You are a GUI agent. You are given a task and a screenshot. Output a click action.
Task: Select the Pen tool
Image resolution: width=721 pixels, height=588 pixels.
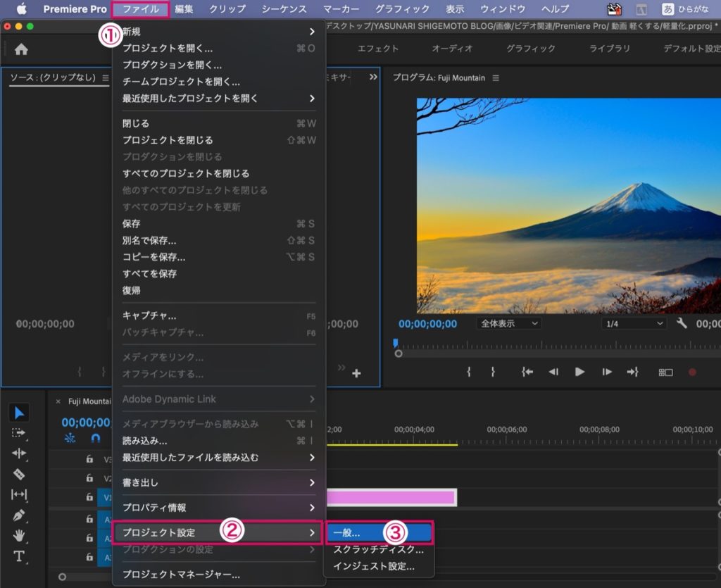(x=19, y=515)
